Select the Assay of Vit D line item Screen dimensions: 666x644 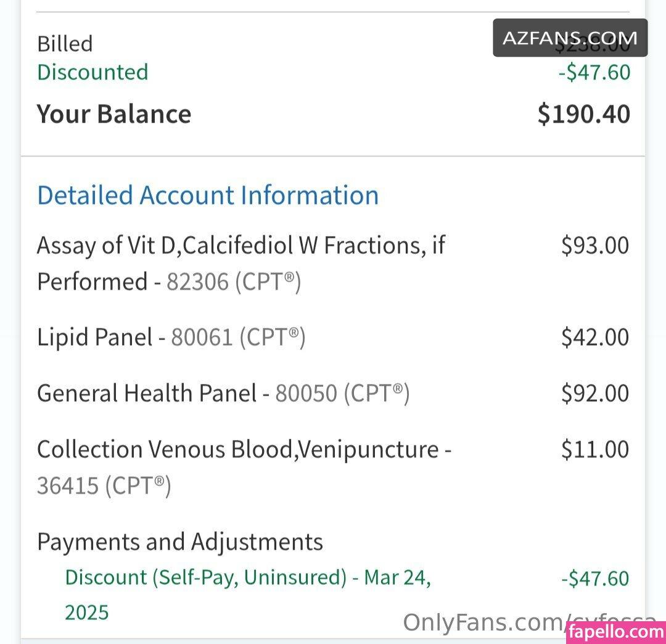tap(241, 263)
